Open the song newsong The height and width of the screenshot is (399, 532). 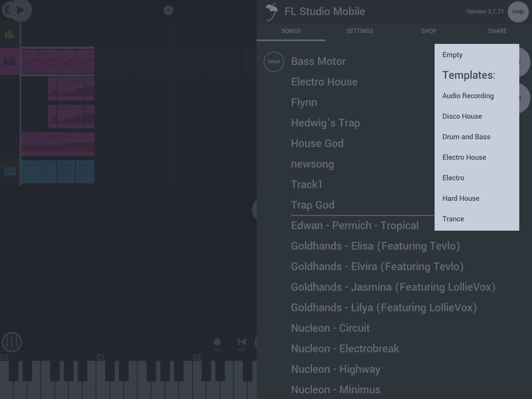tap(312, 164)
